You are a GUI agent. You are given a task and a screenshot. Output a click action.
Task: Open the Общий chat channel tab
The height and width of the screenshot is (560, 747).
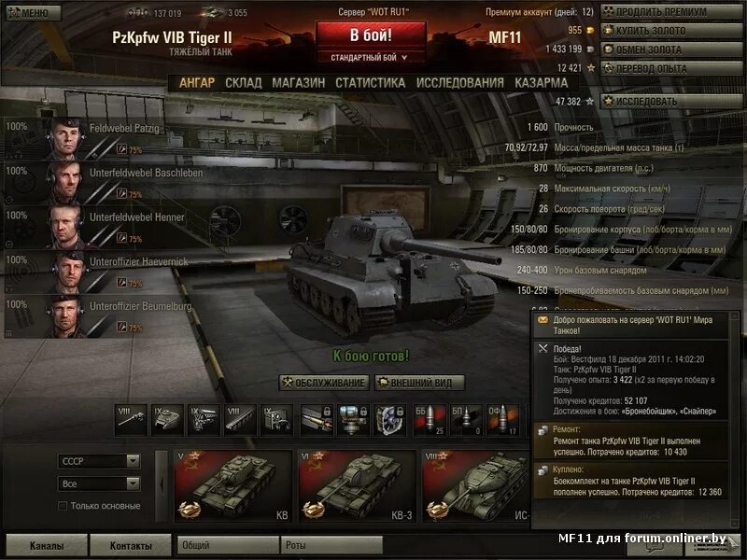click(x=228, y=545)
